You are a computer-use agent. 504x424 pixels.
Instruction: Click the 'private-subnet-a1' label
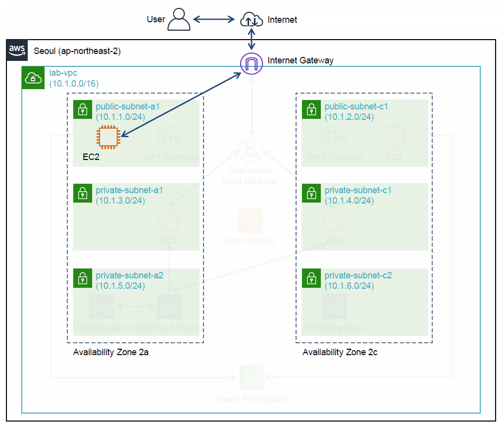(x=129, y=190)
